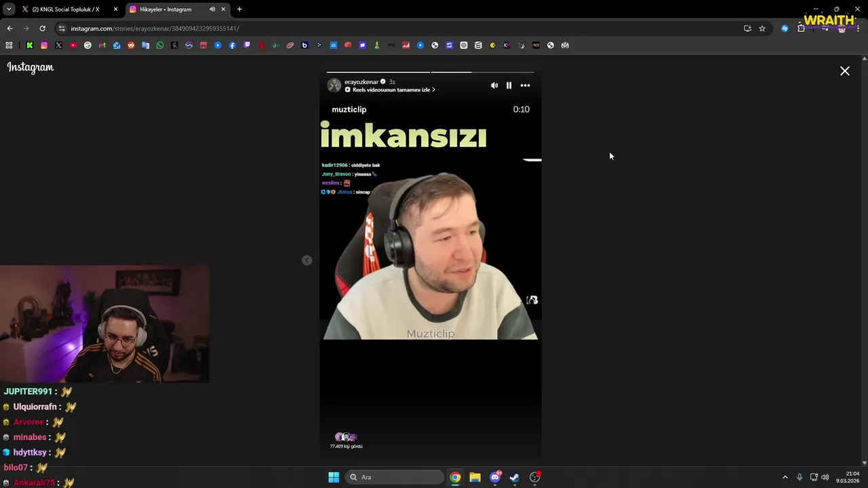Click the address bar URL
868x488 pixels.
click(x=155, y=28)
